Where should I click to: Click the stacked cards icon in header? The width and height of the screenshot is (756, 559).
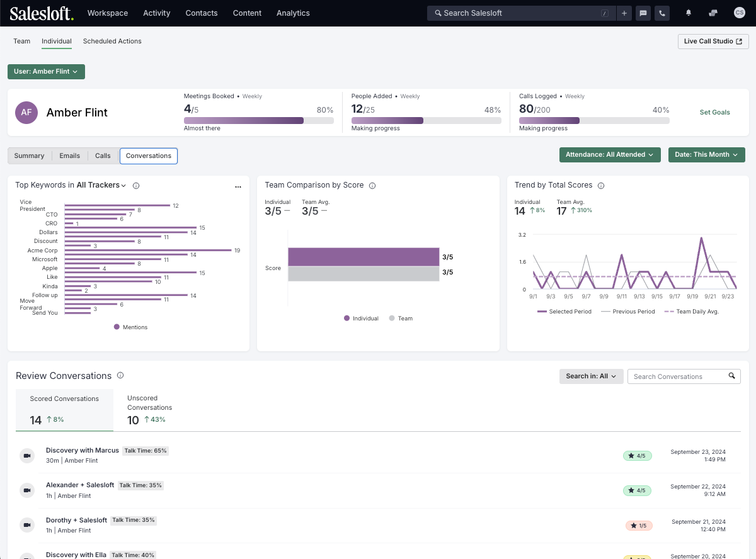pos(713,13)
